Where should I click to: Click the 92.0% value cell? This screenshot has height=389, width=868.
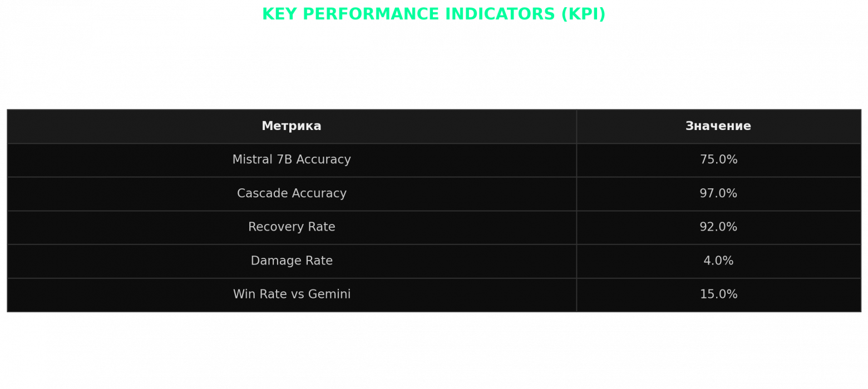718,227
